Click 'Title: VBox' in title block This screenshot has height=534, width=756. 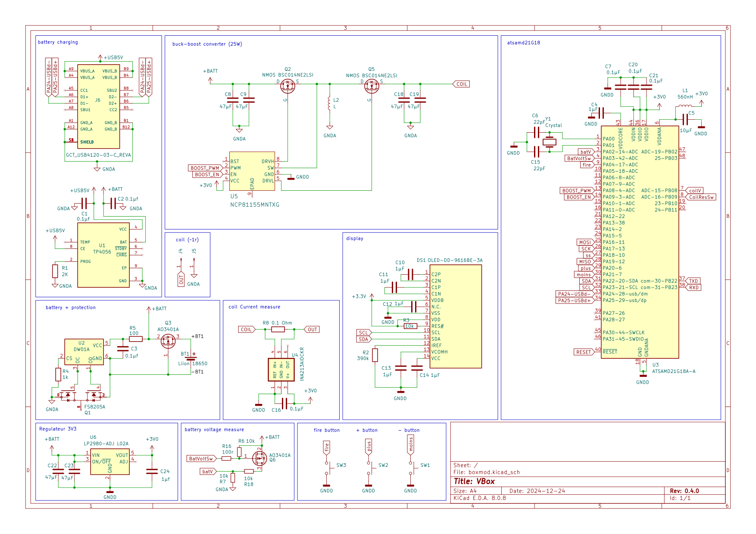pyautogui.click(x=474, y=481)
